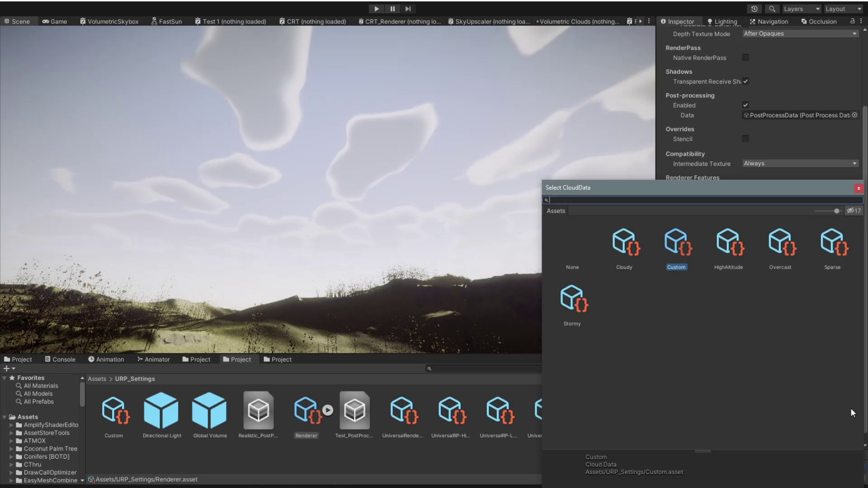Select All Materials in Favorites
Image resolution: width=868 pixels, height=488 pixels.
point(41,385)
